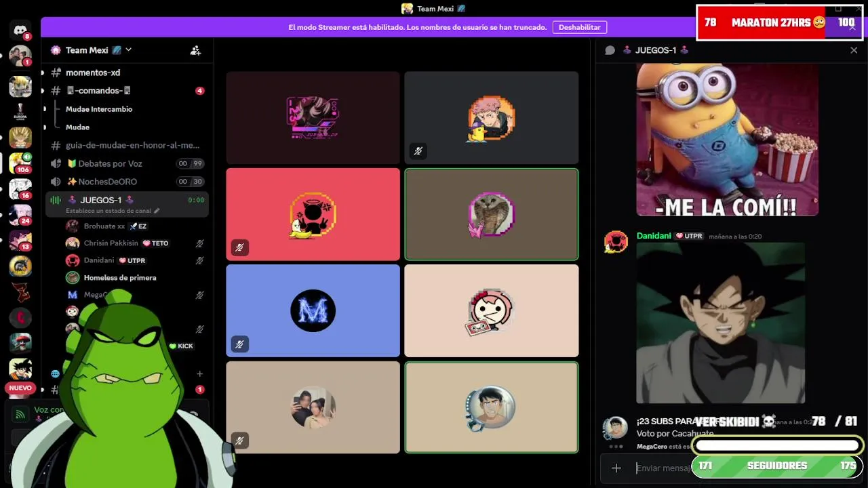Open Discord direct messages home icon
The image size is (868, 488).
[x=20, y=30]
